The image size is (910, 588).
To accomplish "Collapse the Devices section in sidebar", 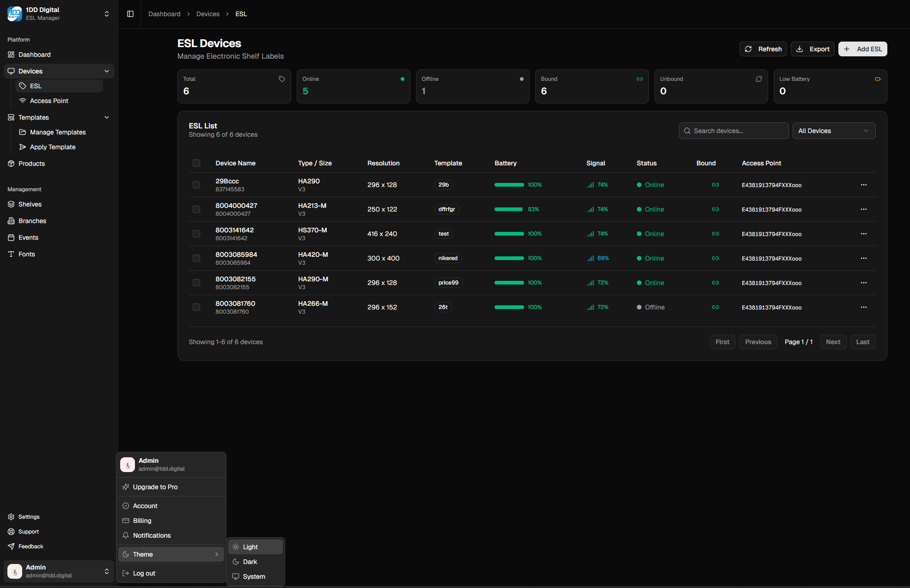I will pyautogui.click(x=107, y=71).
